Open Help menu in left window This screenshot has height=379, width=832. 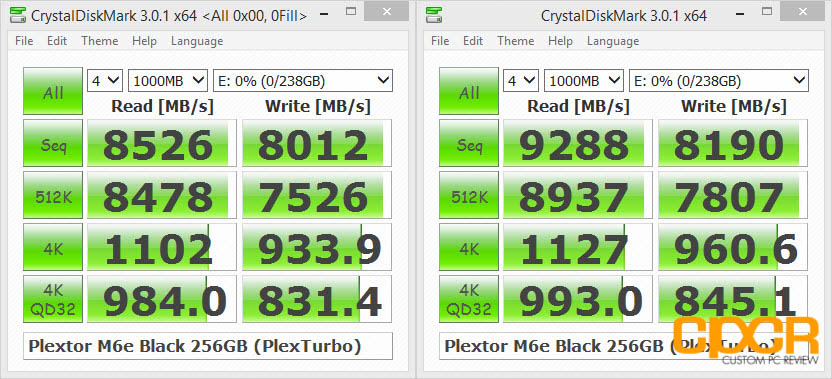tap(144, 41)
